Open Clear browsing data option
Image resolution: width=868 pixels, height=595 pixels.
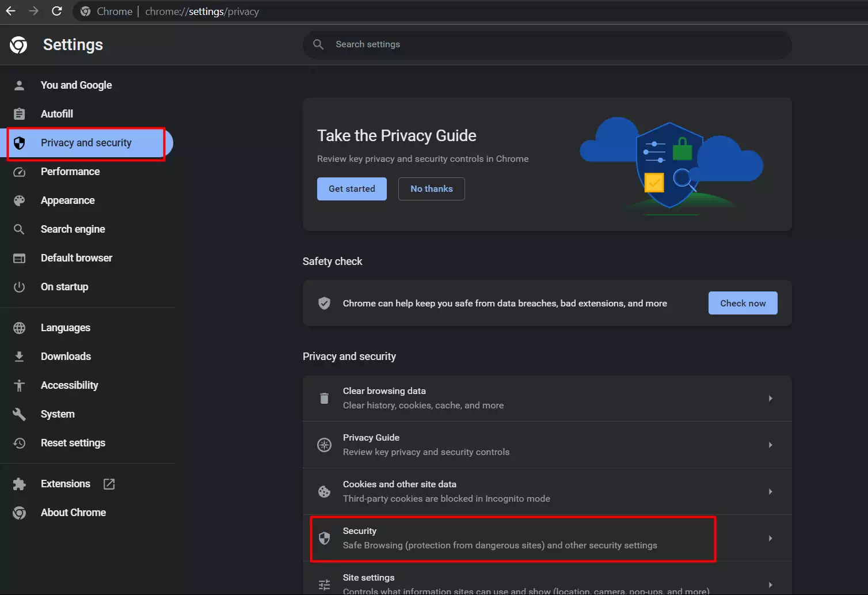click(547, 398)
